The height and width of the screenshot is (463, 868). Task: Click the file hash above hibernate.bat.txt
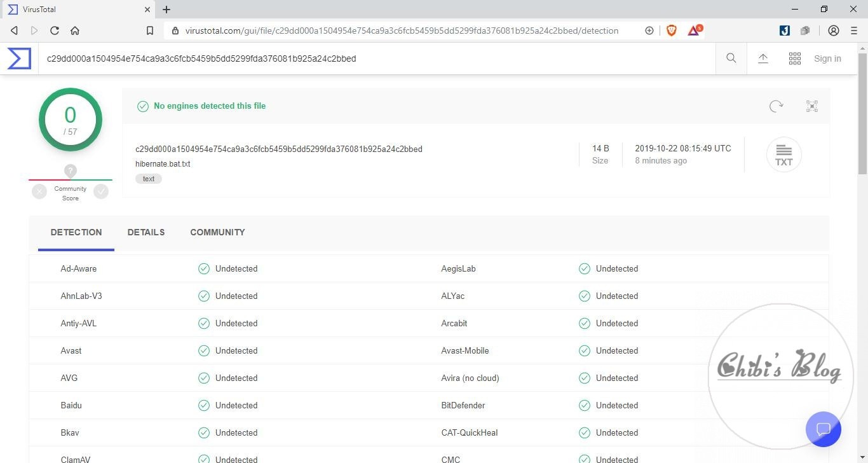[x=279, y=149]
